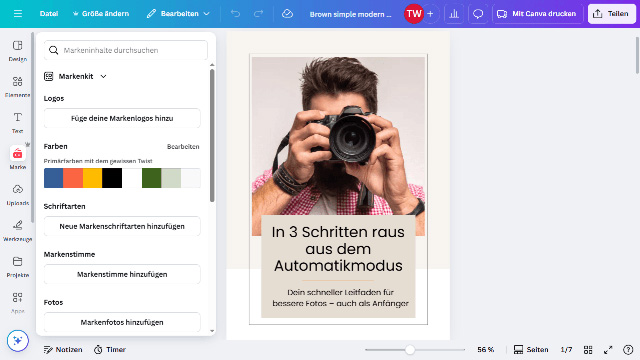
Task: Open Notizen notes panel
Action: click(x=63, y=349)
